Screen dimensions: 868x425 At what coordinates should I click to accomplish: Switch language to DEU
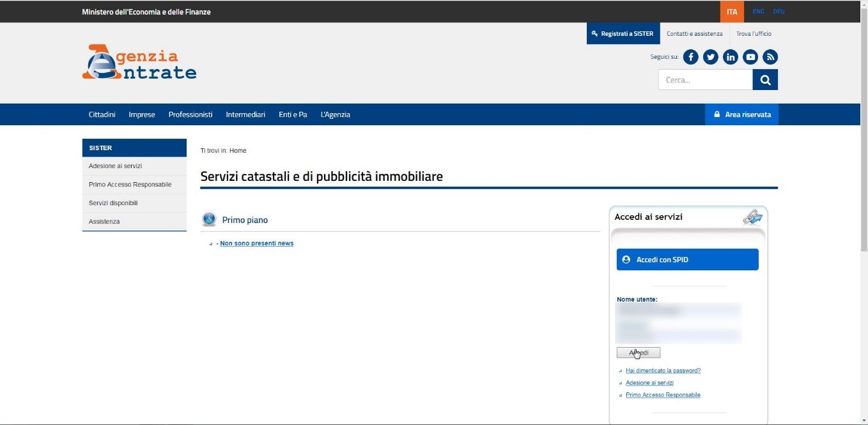[x=779, y=12]
